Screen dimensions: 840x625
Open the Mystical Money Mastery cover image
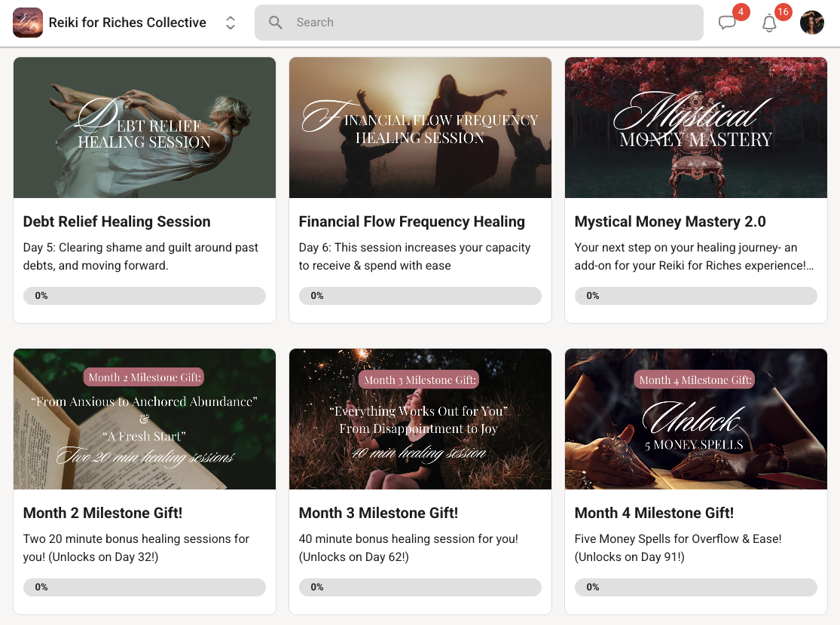(696, 127)
